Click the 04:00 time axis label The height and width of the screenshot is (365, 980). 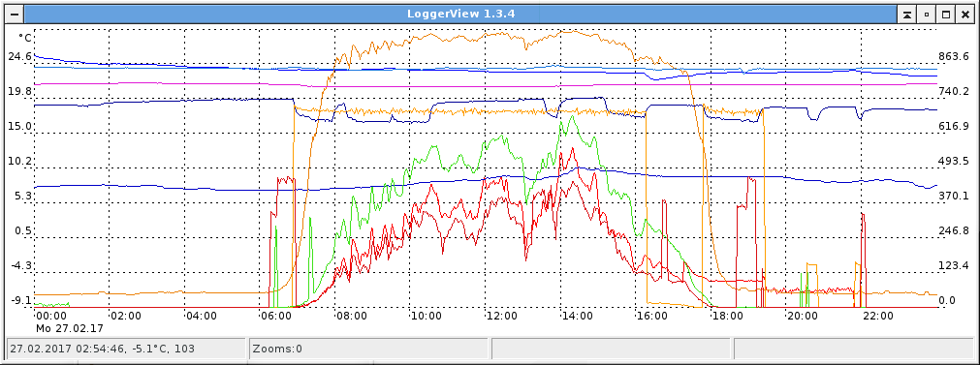pos(202,317)
